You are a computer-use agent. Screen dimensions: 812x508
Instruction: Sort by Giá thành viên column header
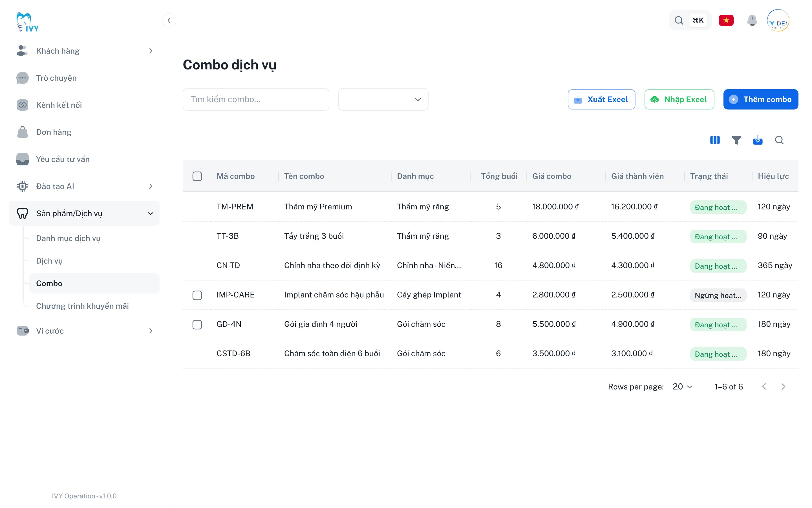pyautogui.click(x=637, y=176)
